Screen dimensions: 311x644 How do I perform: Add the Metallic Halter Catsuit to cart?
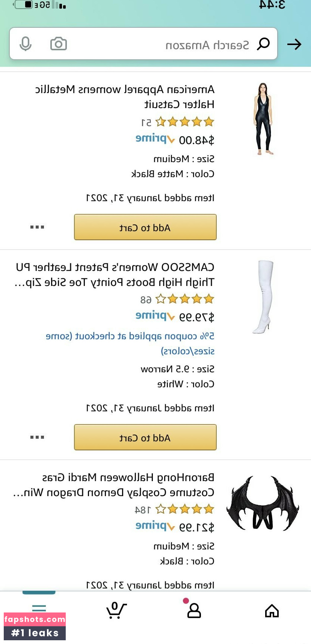click(x=145, y=227)
